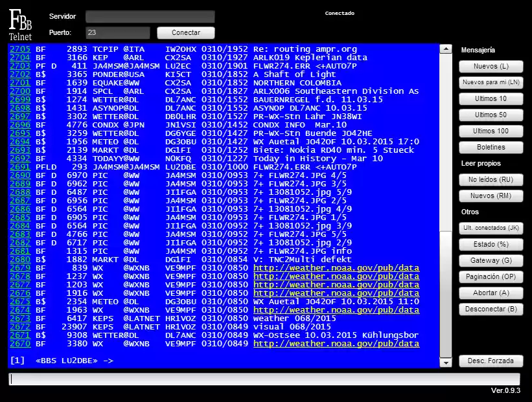
Task: Click the Servidor input field
Action: tap(149, 16)
